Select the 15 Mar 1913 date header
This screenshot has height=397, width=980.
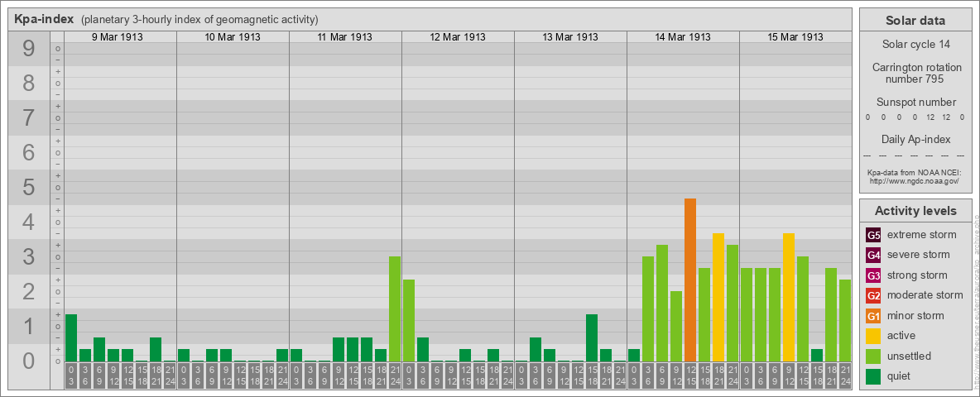tap(795, 37)
